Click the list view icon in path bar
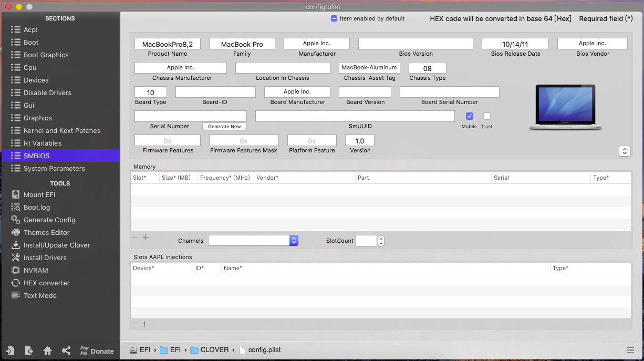Viewport: 644px width, 361px height. tap(630, 350)
